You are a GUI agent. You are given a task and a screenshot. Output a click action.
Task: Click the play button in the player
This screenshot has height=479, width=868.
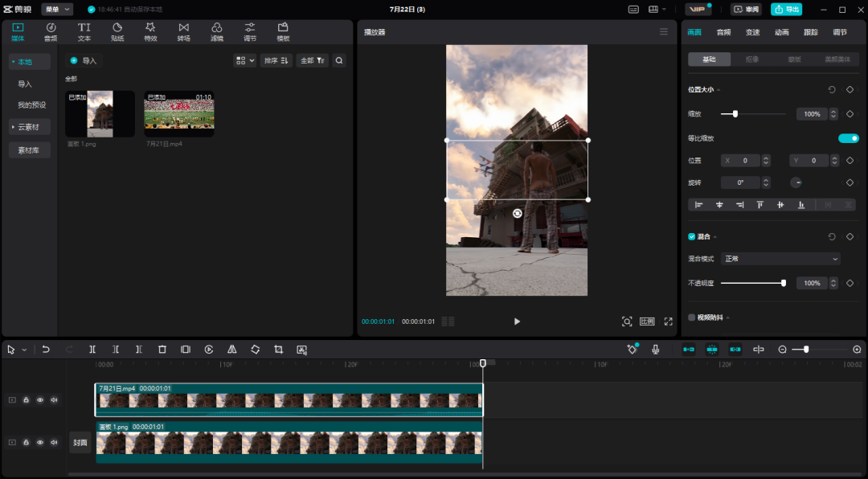(517, 321)
